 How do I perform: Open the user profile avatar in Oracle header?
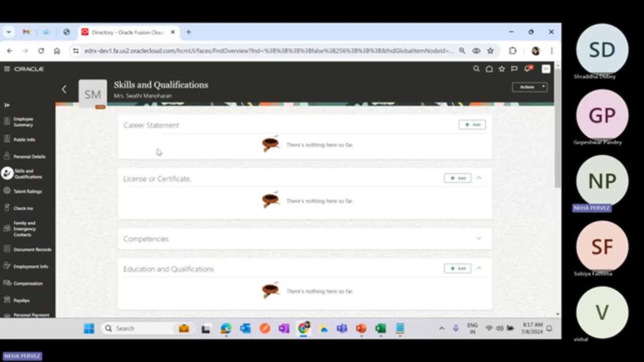pos(546,69)
